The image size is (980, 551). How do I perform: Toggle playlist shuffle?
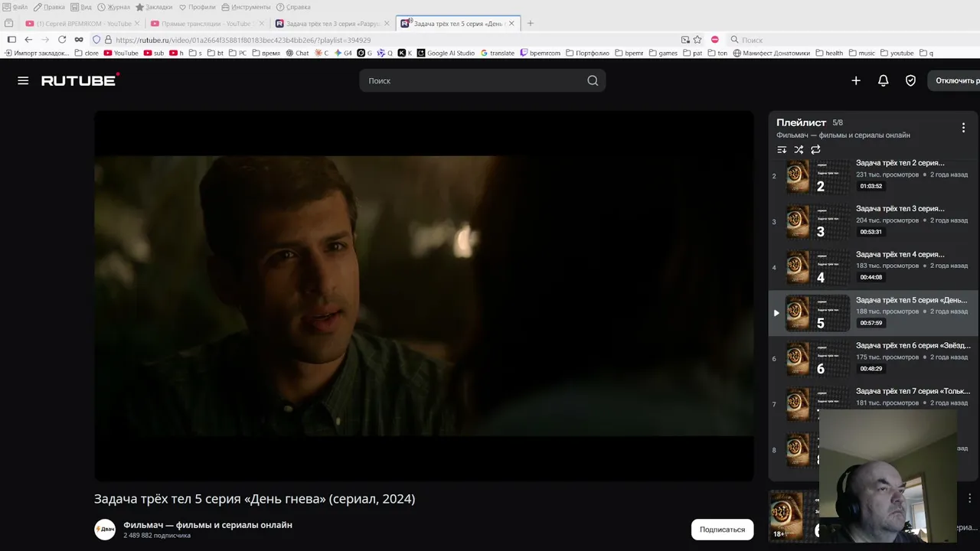(799, 150)
